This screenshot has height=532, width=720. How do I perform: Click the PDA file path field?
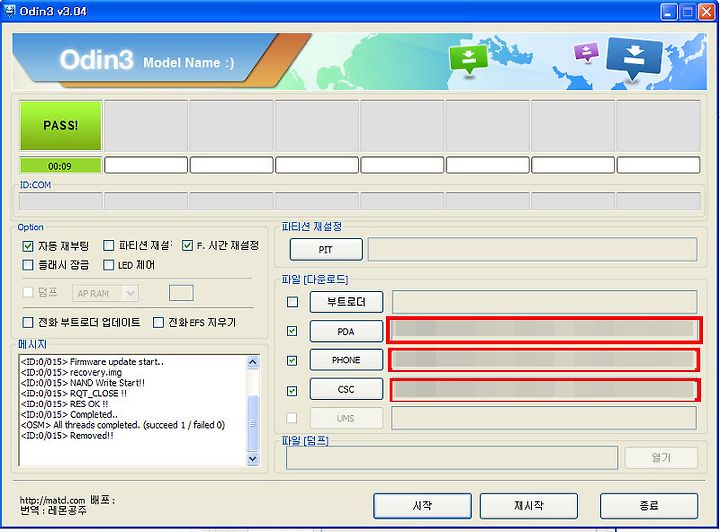(x=544, y=330)
